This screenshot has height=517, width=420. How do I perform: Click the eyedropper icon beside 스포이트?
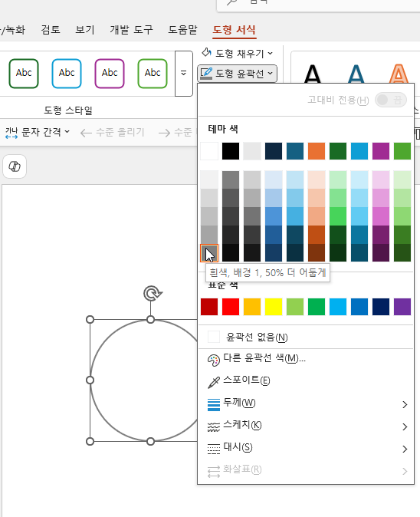tap(214, 382)
